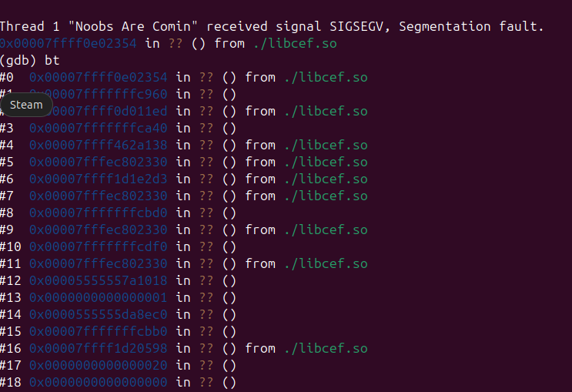Click the Steam tooltip label
This screenshot has width=572, height=392.
point(26,105)
